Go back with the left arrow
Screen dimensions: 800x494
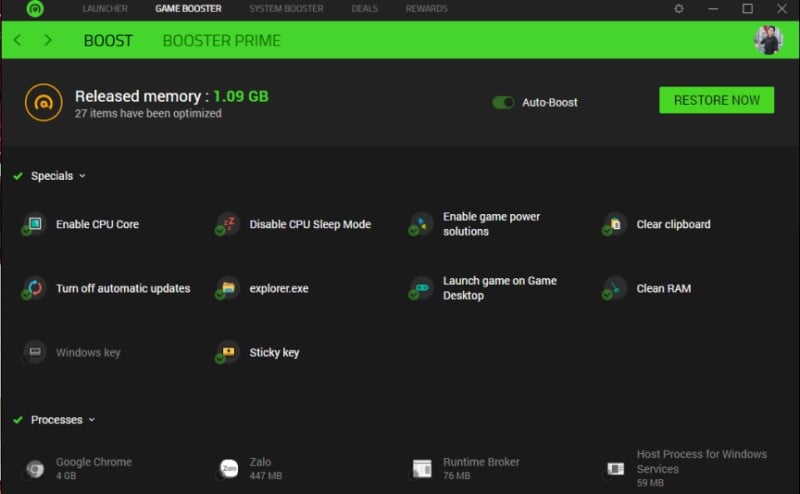(18, 40)
